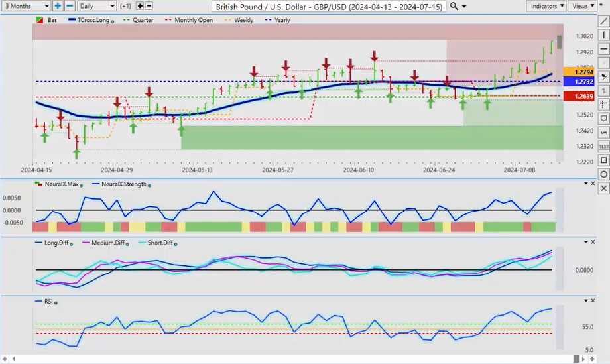Select the callout comment tool
The height and width of the screenshot is (364, 610).
coord(604,119)
